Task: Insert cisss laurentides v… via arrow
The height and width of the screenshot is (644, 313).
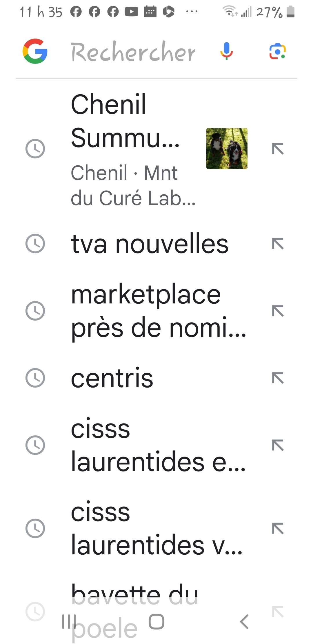Action: (278, 528)
